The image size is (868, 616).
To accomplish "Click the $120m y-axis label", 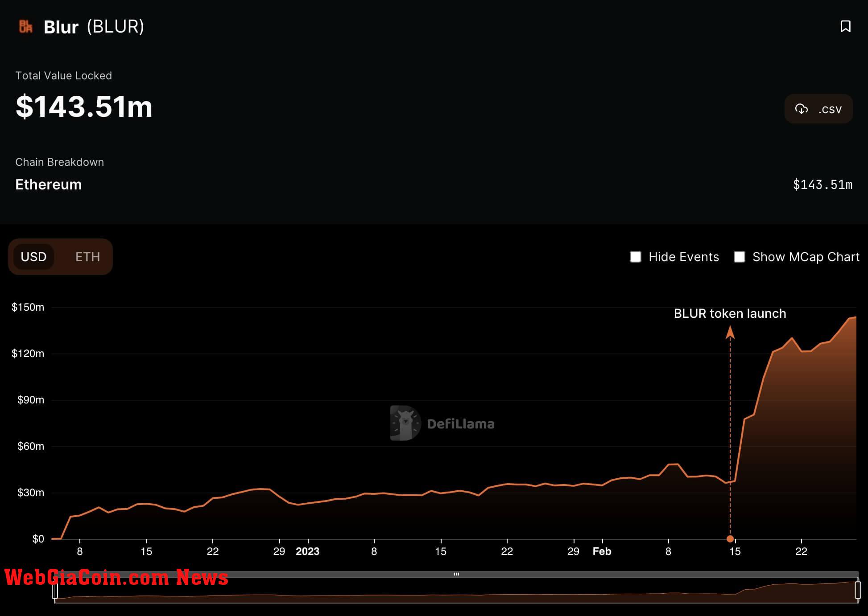I will (28, 353).
